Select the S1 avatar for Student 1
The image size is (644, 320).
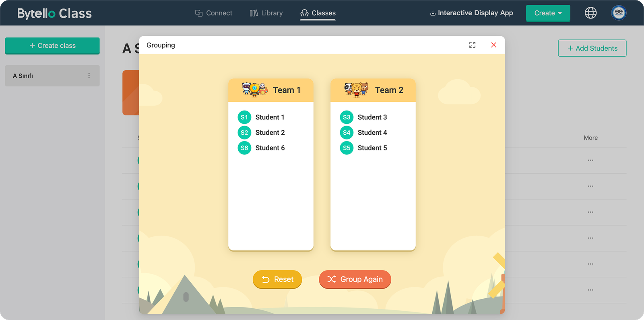[244, 117]
